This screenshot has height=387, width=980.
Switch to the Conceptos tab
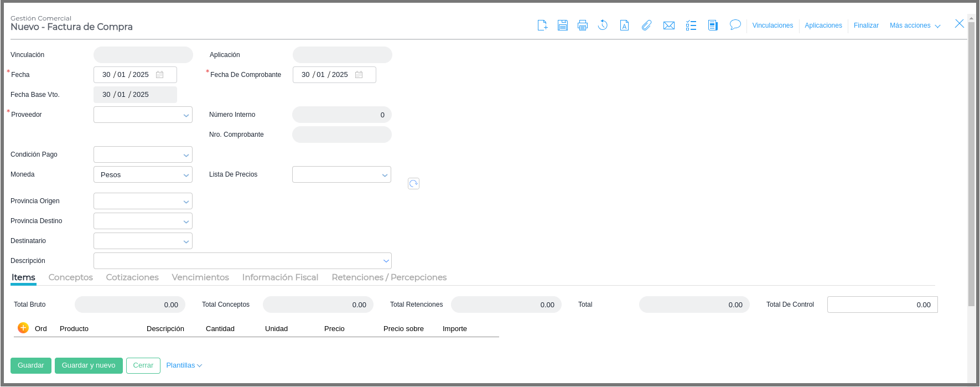coord(71,277)
